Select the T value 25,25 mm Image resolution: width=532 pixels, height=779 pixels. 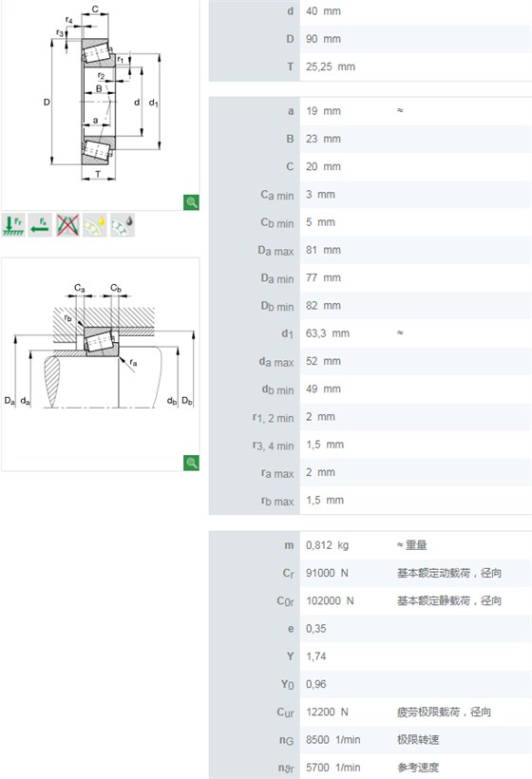click(331, 66)
